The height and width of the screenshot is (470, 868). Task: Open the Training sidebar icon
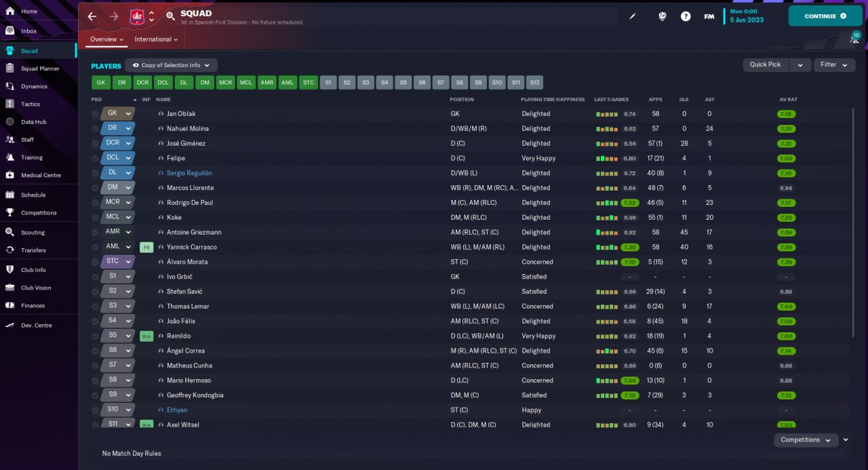10,157
